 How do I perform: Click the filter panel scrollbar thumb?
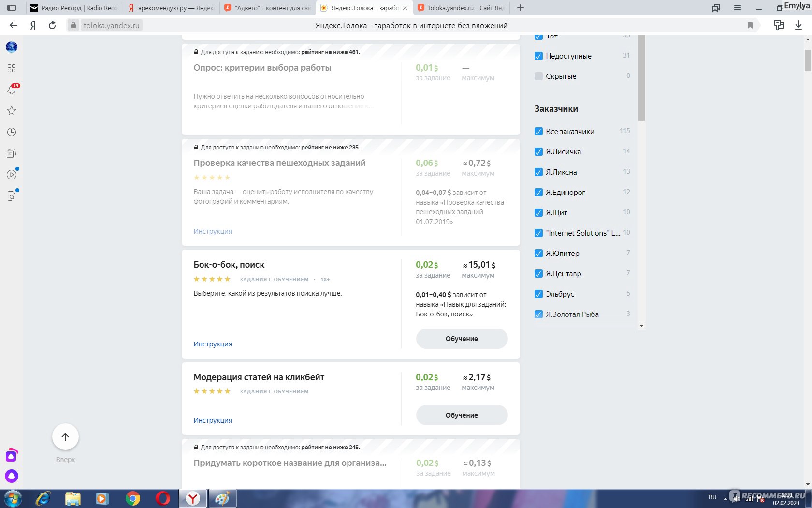tap(641, 77)
